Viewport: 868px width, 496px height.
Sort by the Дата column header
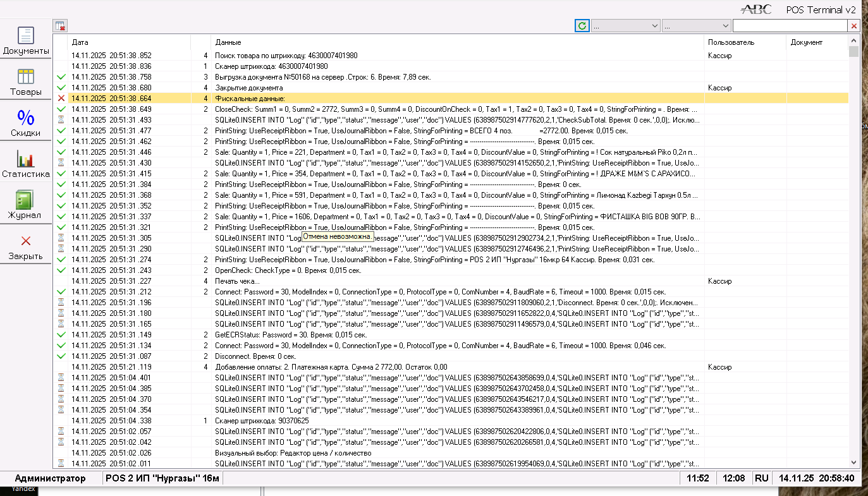point(130,42)
